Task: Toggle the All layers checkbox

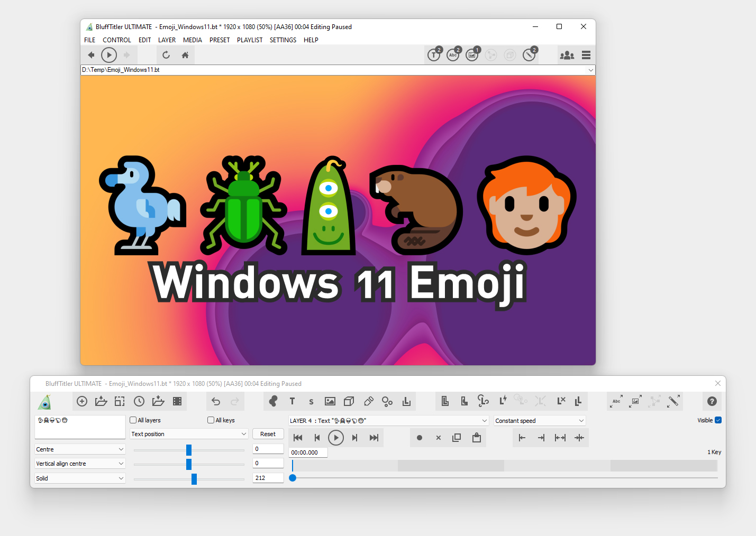Action: click(133, 420)
